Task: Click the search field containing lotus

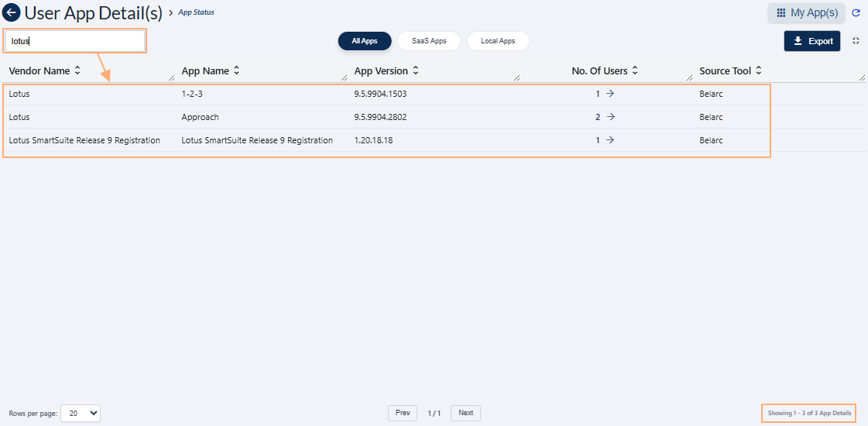Action: (x=76, y=41)
